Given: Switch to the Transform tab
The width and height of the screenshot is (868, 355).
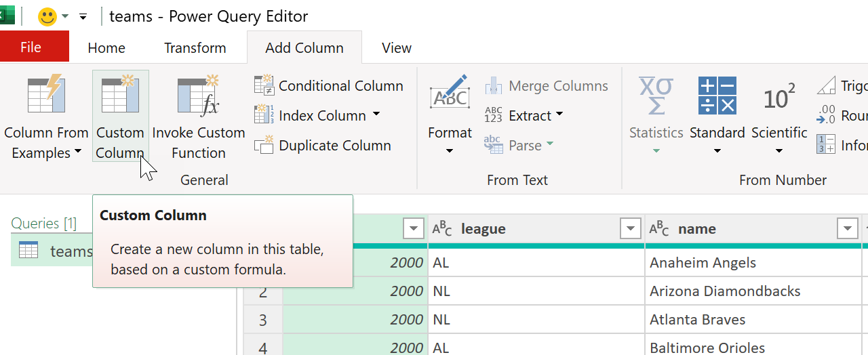Looking at the screenshot, I should (195, 48).
